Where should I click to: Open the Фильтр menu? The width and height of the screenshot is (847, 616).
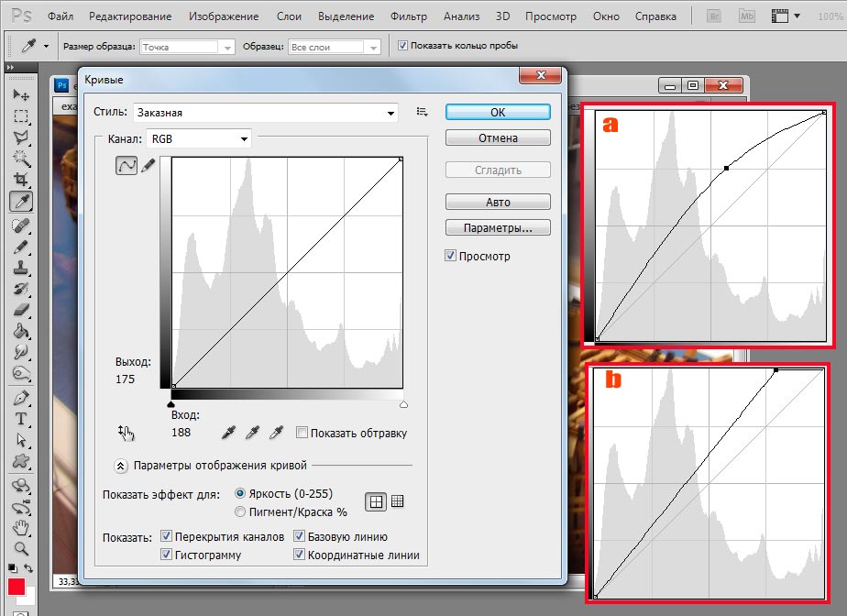pyautogui.click(x=408, y=16)
